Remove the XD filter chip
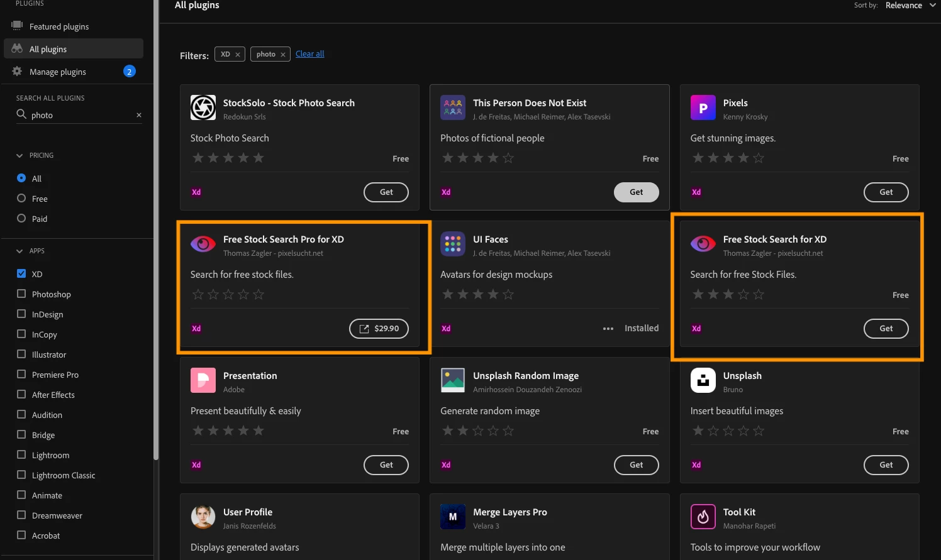Viewport: 941px width, 560px height. (238, 55)
